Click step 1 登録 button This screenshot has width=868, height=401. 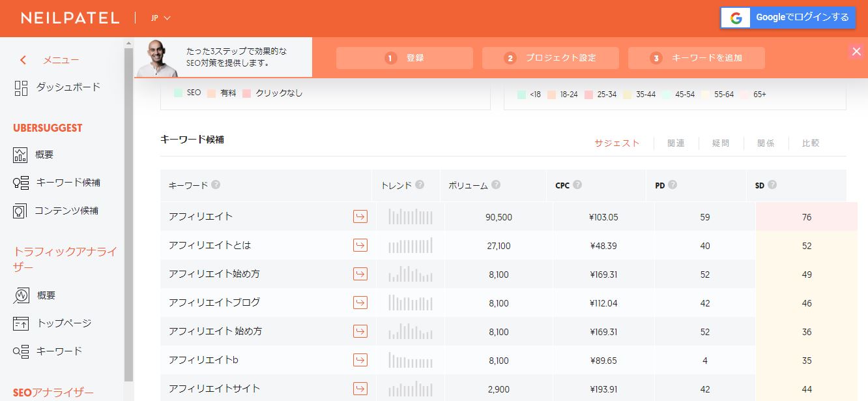(x=405, y=58)
